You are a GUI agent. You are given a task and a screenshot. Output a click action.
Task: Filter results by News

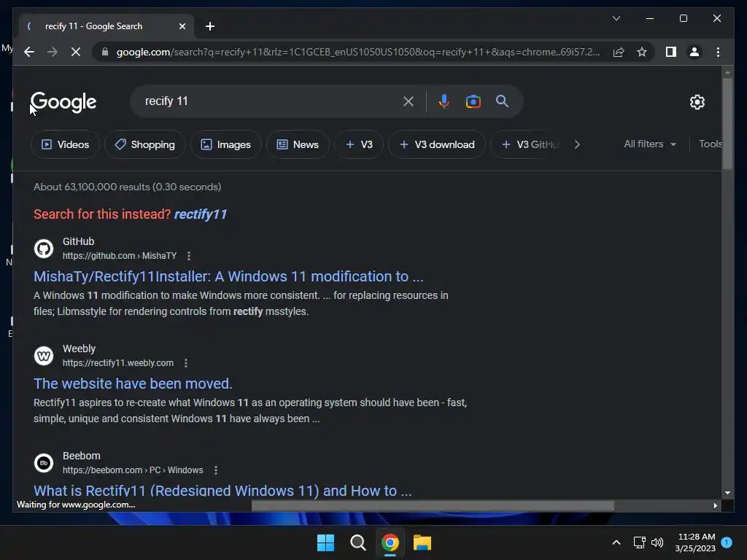point(298,144)
